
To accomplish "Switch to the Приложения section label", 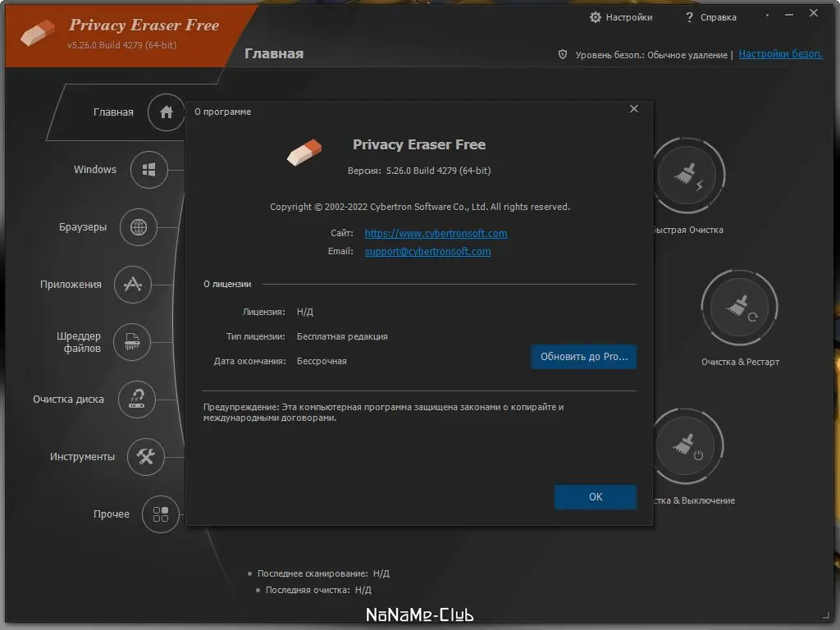I will pos(71,285).
